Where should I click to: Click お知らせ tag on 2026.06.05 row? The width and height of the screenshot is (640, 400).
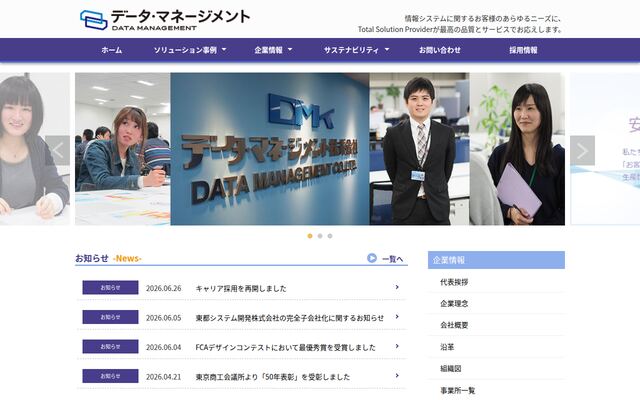pos(110,317)
